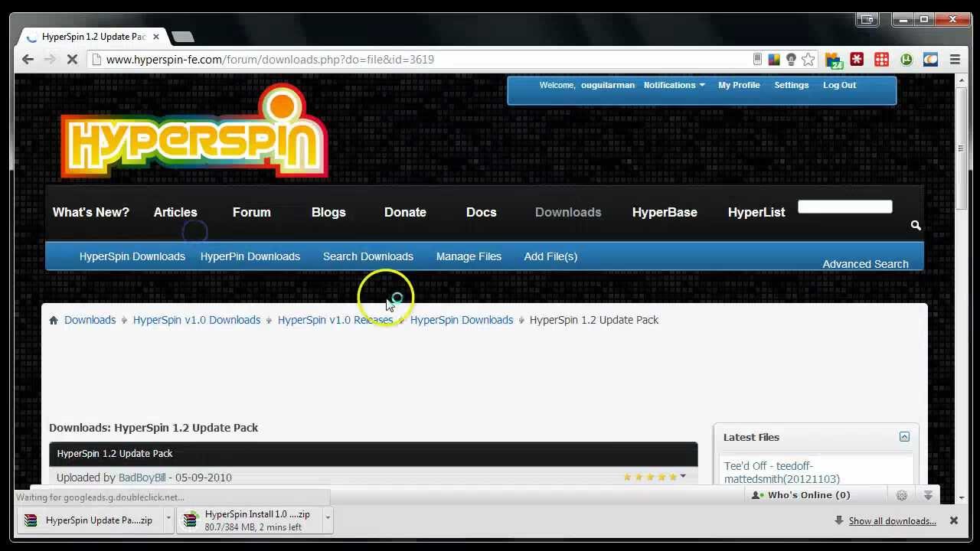Click the search magnifier icon

click(x=916, y=225)
